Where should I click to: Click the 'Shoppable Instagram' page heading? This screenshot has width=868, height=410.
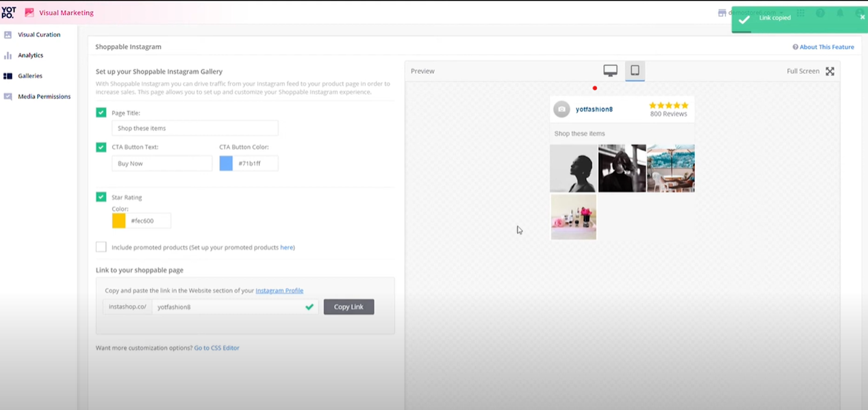(128, 47)
